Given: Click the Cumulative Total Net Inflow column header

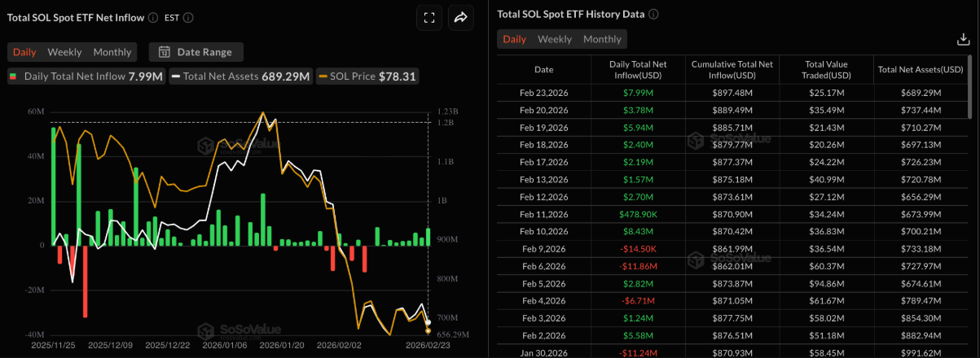Looking at the screenshot, I should [732, 69].
